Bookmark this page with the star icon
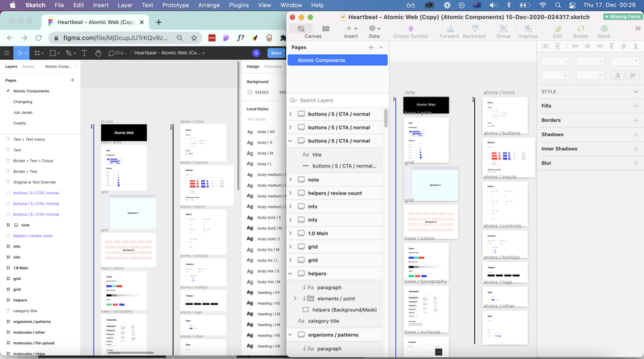644x359 pixels. coord(194,38)
